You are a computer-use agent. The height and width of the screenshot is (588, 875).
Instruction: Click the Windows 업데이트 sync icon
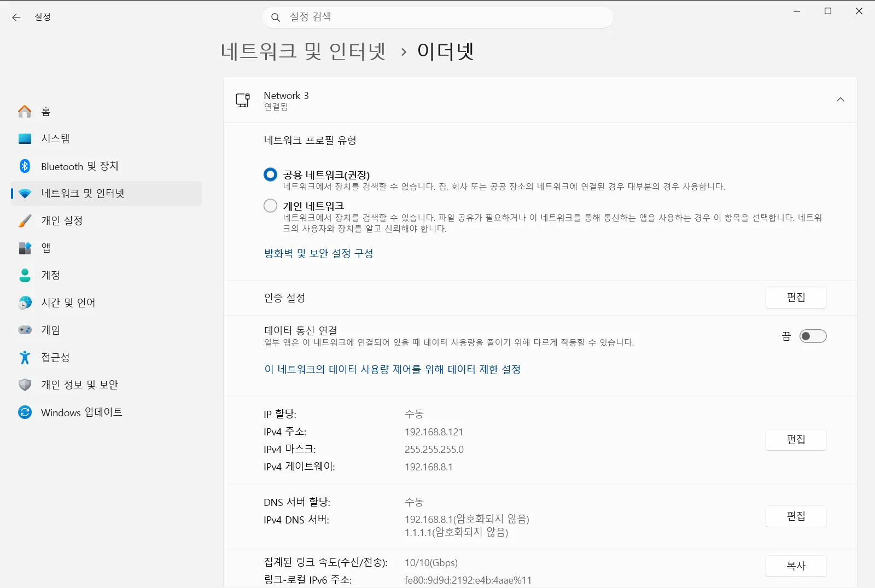click(x=25, y=412)
